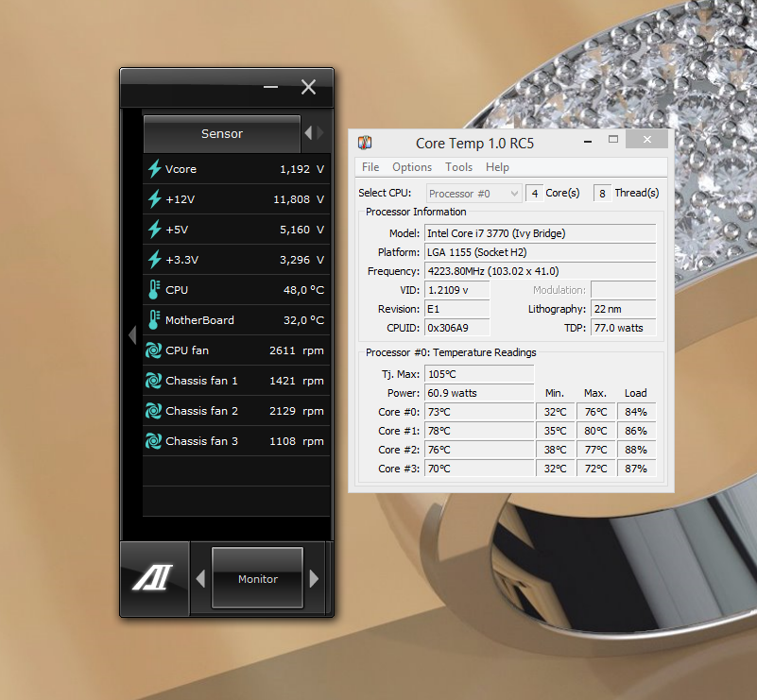The width and height of the screenshot is (757, 700).
Task: Close the AI Suite sensor window
Action: click(308, 87)
